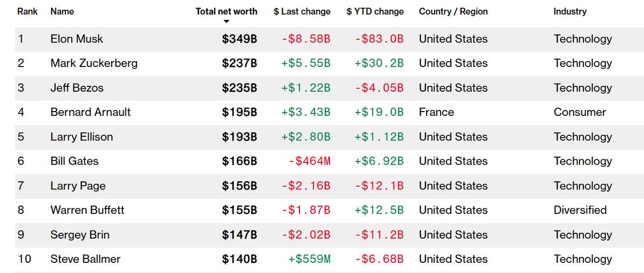Open Elon Musk's profile

pyautogui.click(x=77, y=39)
